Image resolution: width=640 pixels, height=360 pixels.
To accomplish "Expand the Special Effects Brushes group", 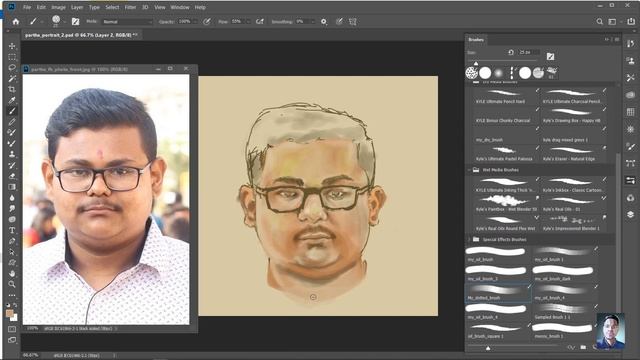I will click(x=469, y=240).
